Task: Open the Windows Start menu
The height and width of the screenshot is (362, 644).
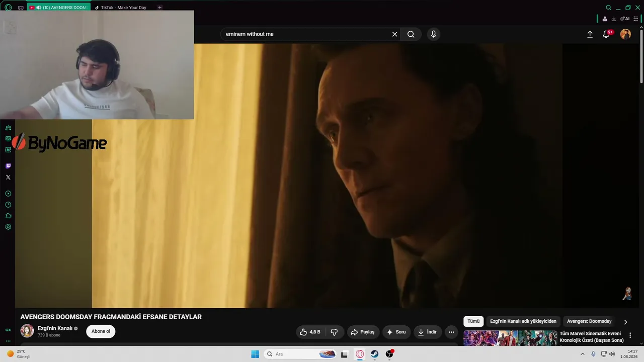Action: point(255,354)
